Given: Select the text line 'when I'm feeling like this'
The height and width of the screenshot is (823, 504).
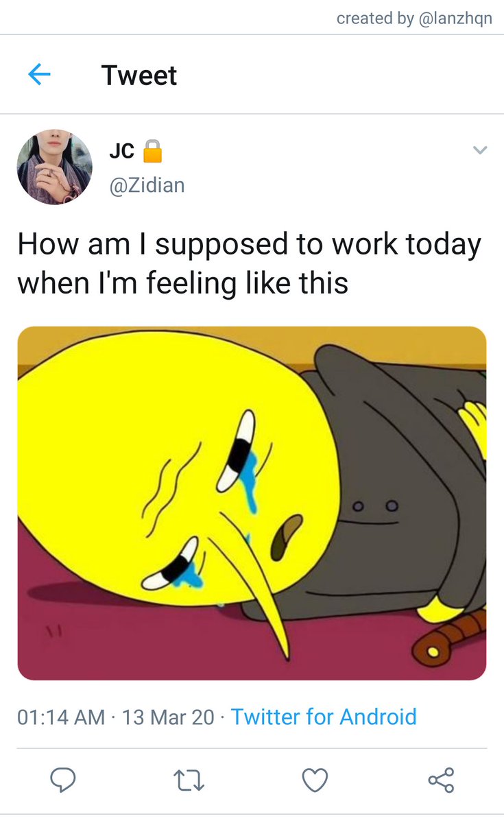Looking at the screenshot, I should click(183, 283).
